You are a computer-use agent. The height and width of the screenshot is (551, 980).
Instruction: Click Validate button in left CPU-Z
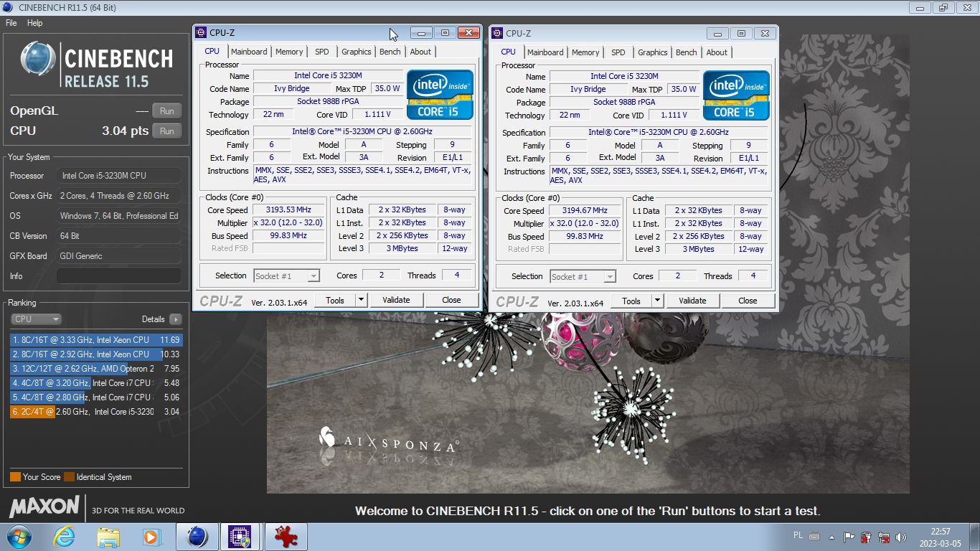pos(396,300)
